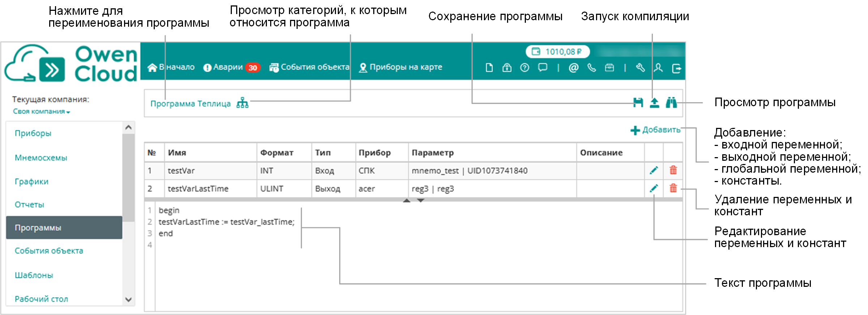Viewport: 868px width, 315px height.
Task: Open the phone contact icon in the header
Action: 592,68
